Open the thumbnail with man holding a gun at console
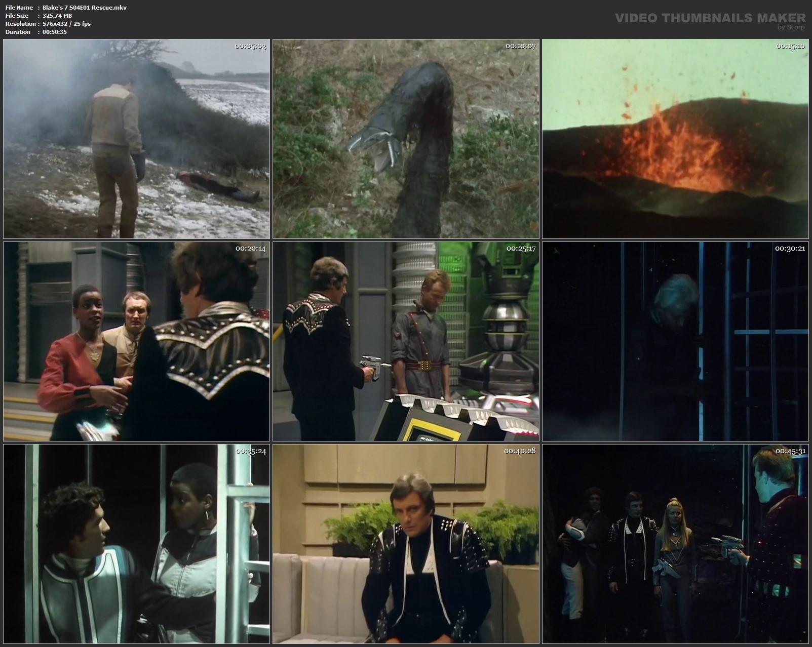The width and height of the screenshot is (812, 647). [x=406, y=341]
